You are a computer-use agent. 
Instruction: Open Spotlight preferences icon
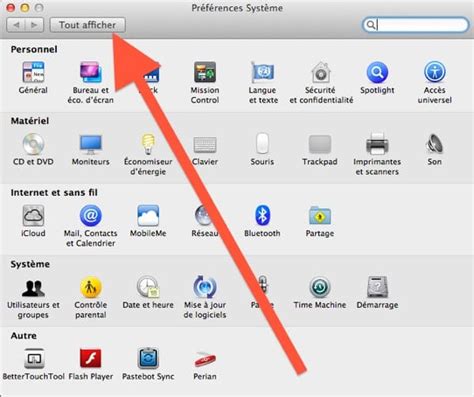pos(377,72)
